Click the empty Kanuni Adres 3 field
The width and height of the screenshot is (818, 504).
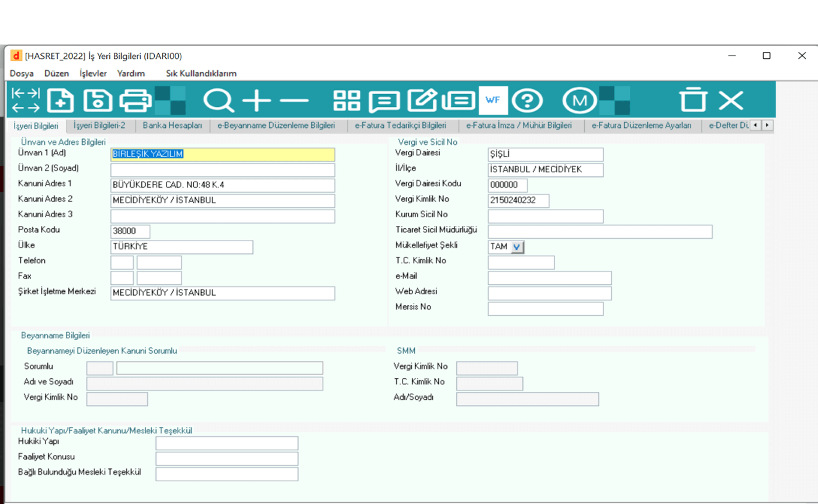point(223,216)
